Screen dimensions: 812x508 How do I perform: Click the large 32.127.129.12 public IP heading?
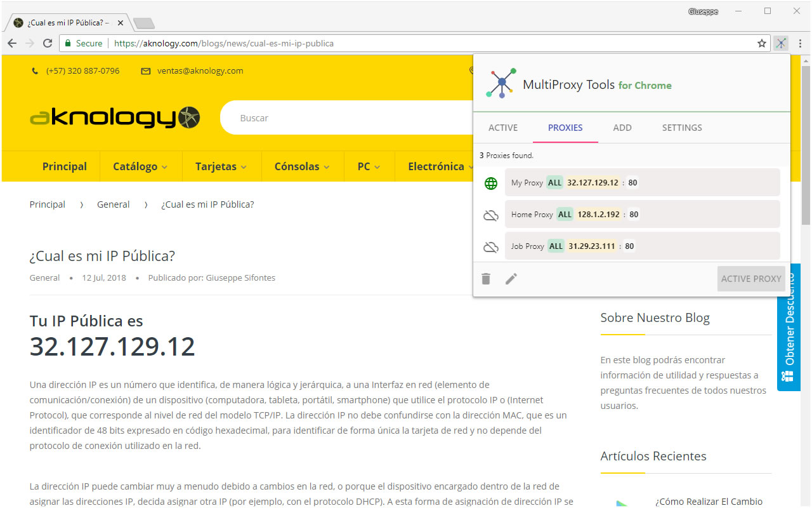[112, 347]
